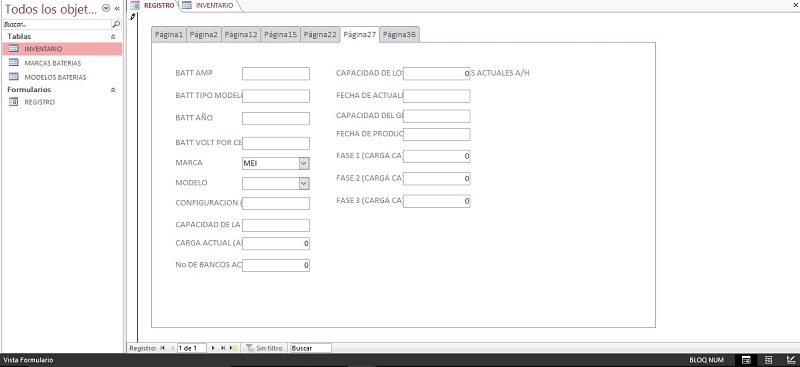Go to first record in navigation bar
This screenshot has width=800, height=367.
[x=163, y=348]
